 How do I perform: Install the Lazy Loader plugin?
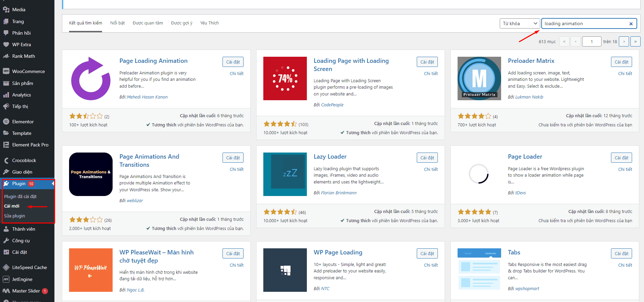pyautogui.click(x=427, y=158)
